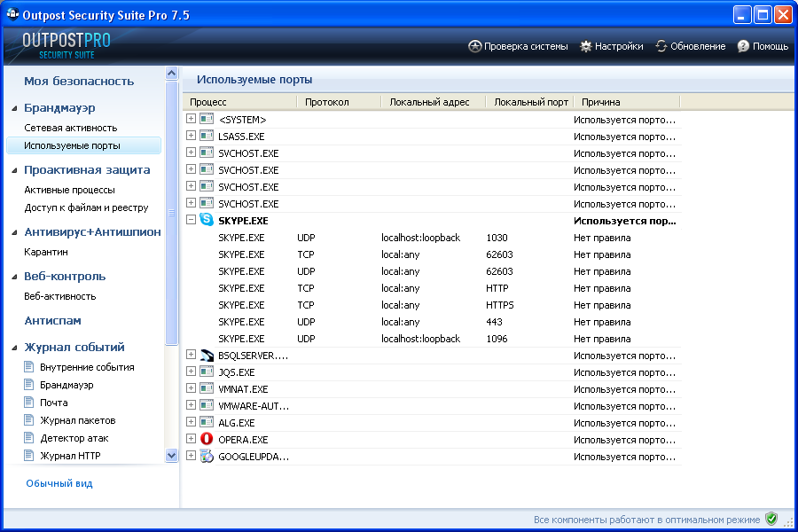
Task: Click the VMNAT.EXE process icon
Action: pyautogui.click(x=206, y=388)
